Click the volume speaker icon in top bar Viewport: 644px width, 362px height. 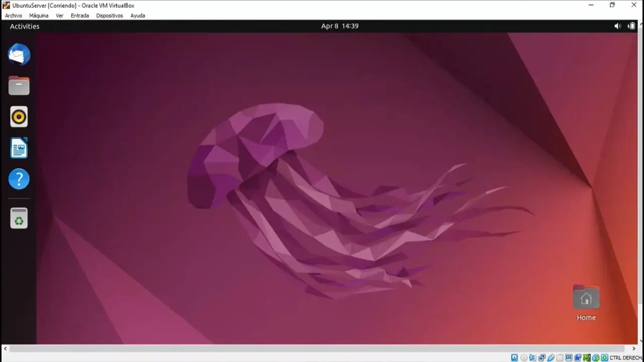coord(617,26)
